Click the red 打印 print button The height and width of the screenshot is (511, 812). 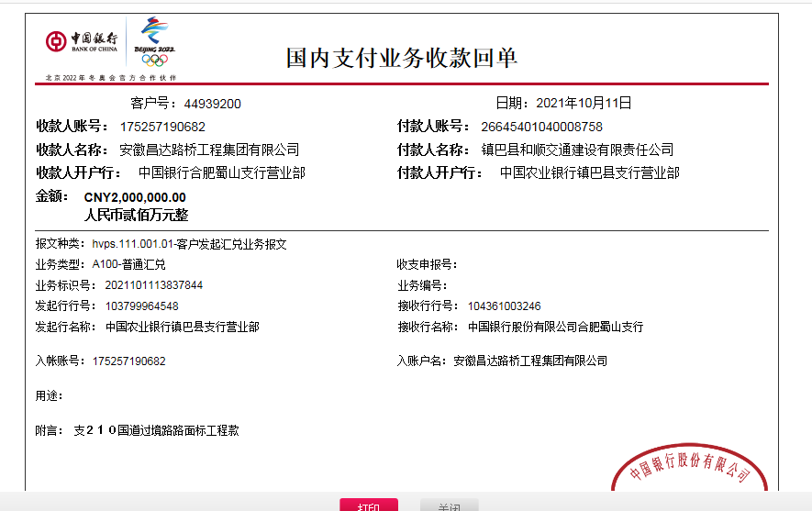coord(369,505)
